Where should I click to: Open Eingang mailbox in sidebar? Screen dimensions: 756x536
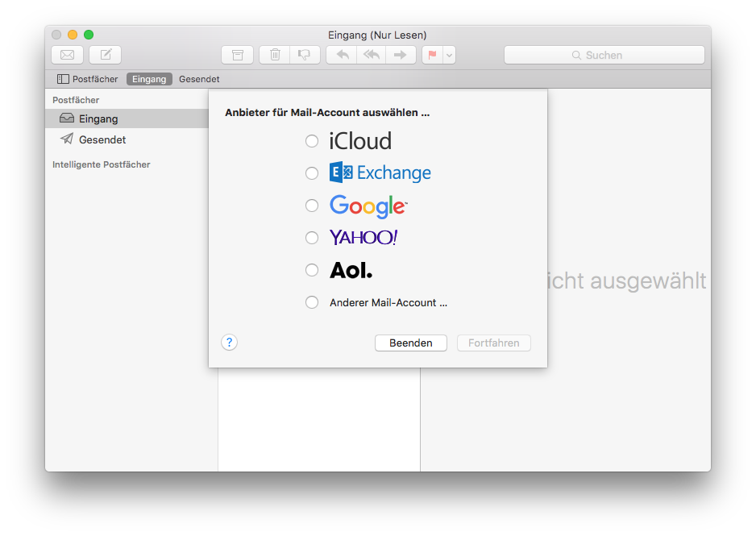point(127,118)
